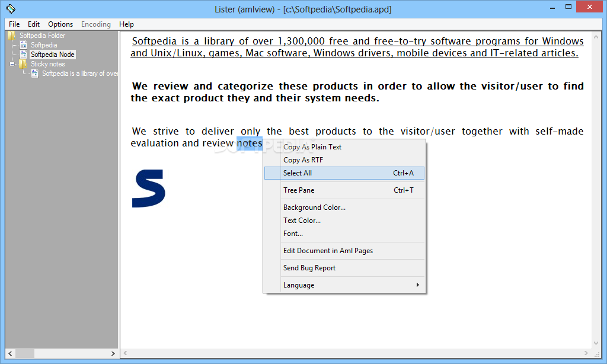Viewport: 607px width, 364px height.
Task: Choose Copy As RTF from context menu
Action: tap(344, 160)
